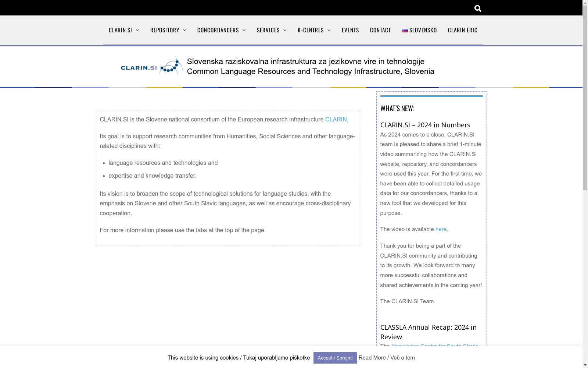
Task: Click scrollbar up arrow
Action: click(585, 3)
